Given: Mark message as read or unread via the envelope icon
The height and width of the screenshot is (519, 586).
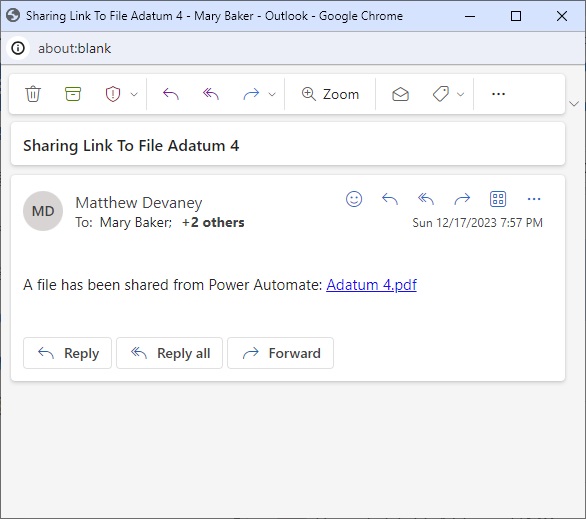Looking at the screenshot, I should pos(401,94).
